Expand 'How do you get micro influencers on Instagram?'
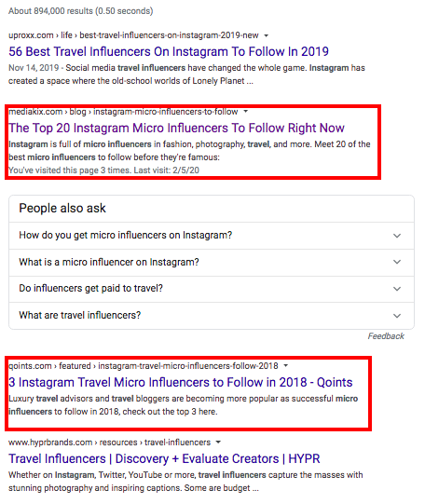Screen dimensions: 425x504 (x=212, y=236)
